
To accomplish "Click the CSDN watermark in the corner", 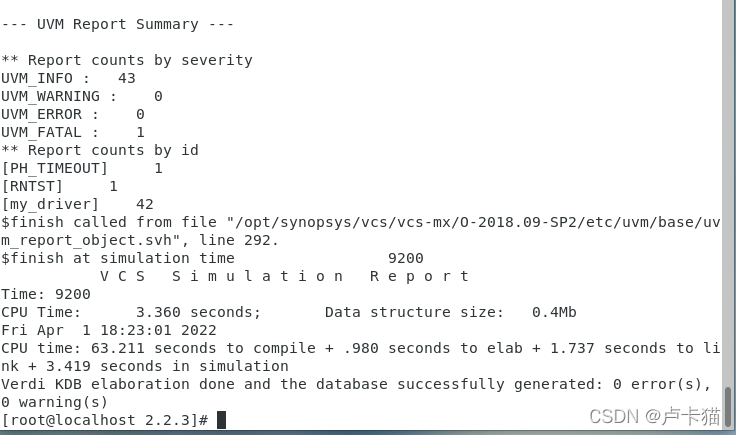I will point(654,415).
